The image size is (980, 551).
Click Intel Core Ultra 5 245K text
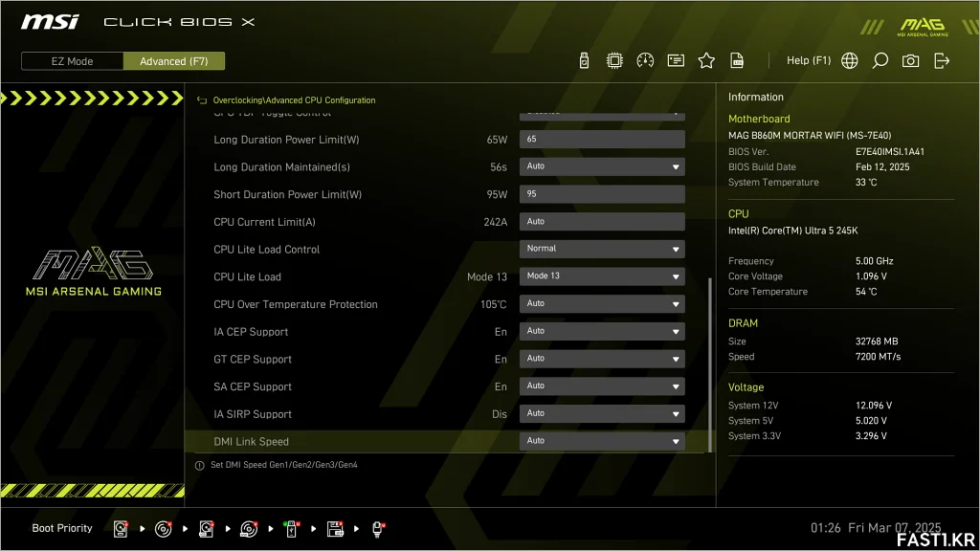click(x=793, y=231)
